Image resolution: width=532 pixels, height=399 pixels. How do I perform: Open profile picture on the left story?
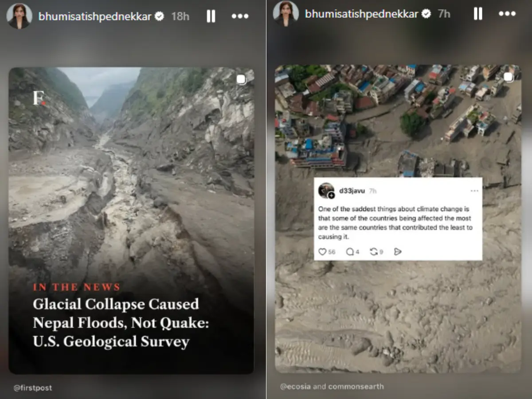tap(19, 16)
